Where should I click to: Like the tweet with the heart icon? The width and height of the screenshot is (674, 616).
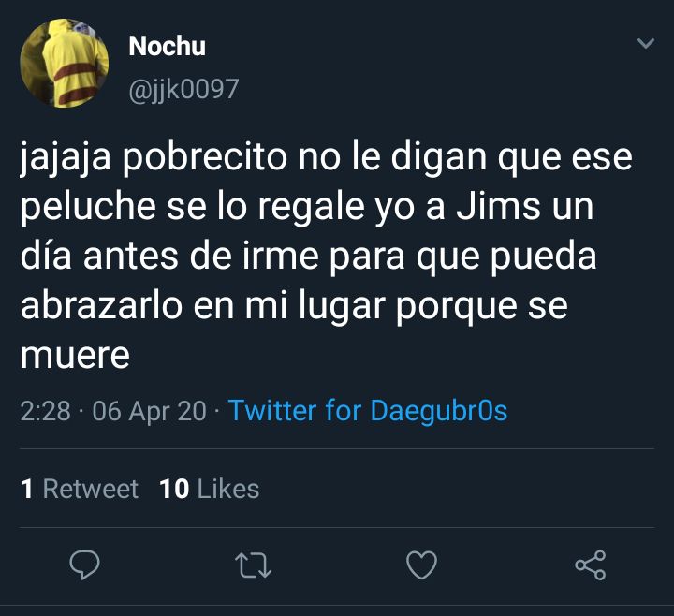[x=421, y=565]
